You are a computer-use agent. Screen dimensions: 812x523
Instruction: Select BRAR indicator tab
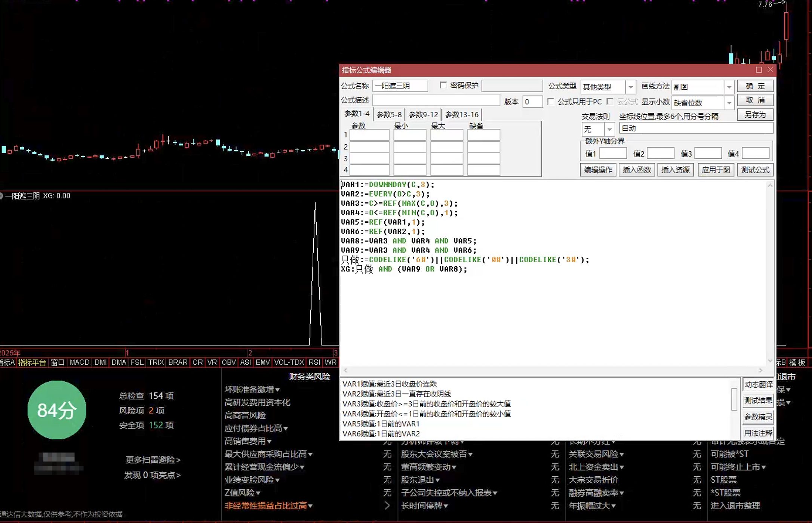point(178,362)
